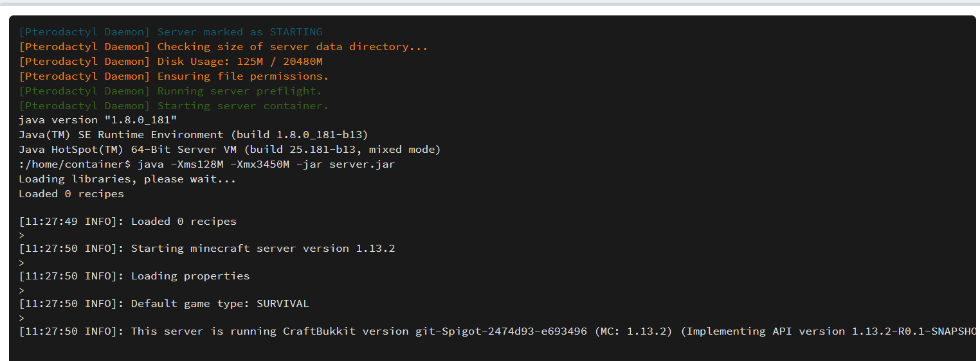Screen dimensions: 980x361
Task: Click the 'Running server preflight' message
Action: (170, 91)
